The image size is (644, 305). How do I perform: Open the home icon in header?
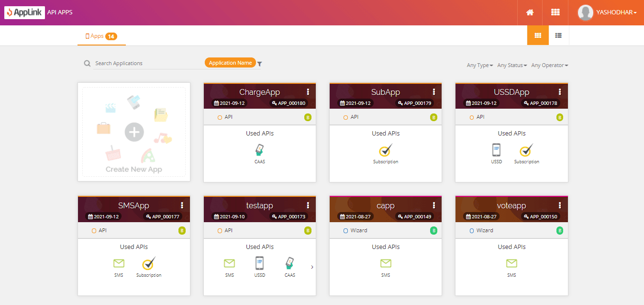point(530,12)
